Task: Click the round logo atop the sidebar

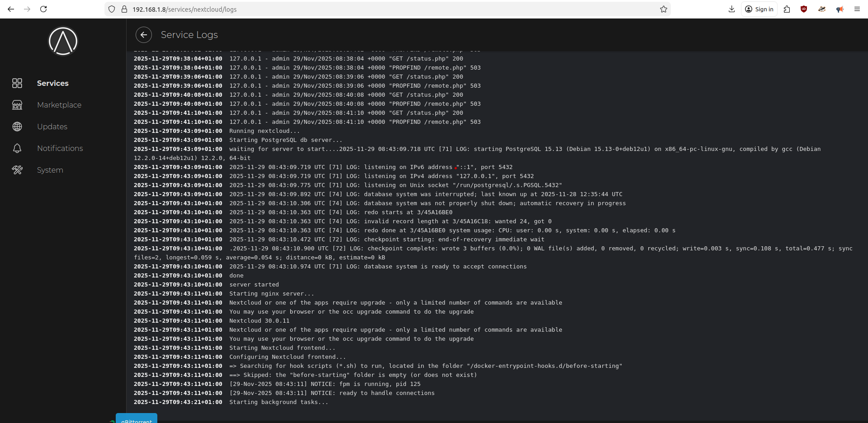Action: (x=63, y=41)
